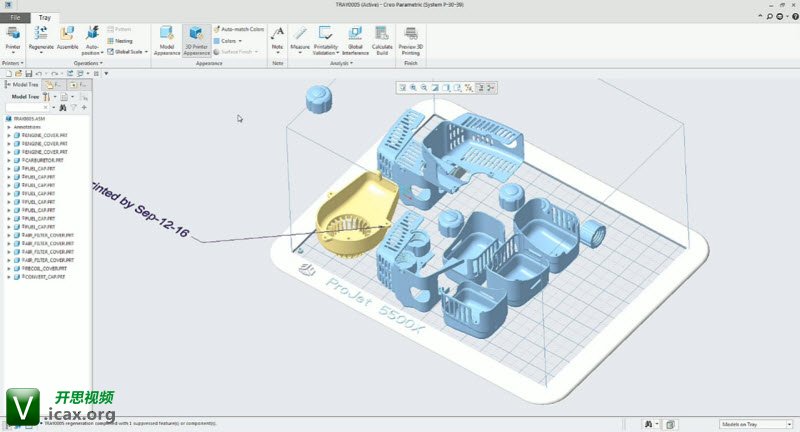This screenshot has height=432, width=800.
Task: Open Preview 3D Printing
Action: coord(409,38)
